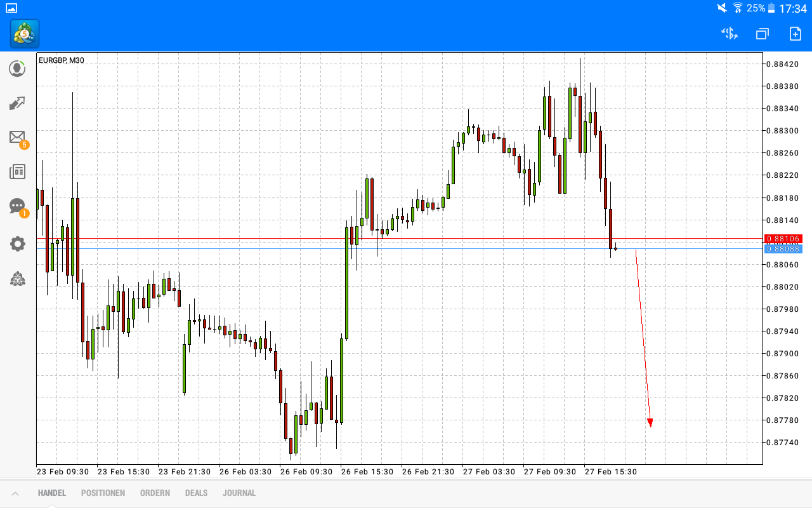Tap the 0.88020 price axis label
This screenshot has height=508, width=812.
pyautogui.click(x=782, y=287)
